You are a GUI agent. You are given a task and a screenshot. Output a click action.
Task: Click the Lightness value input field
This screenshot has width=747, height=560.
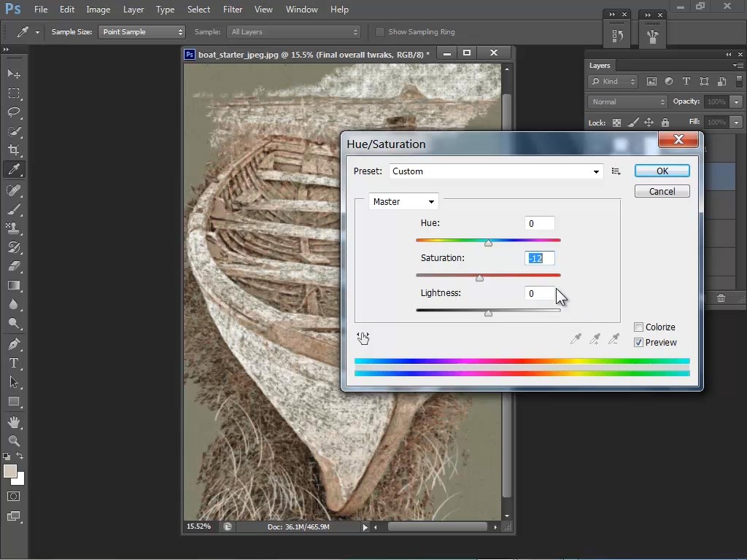[x=540, y=293]
